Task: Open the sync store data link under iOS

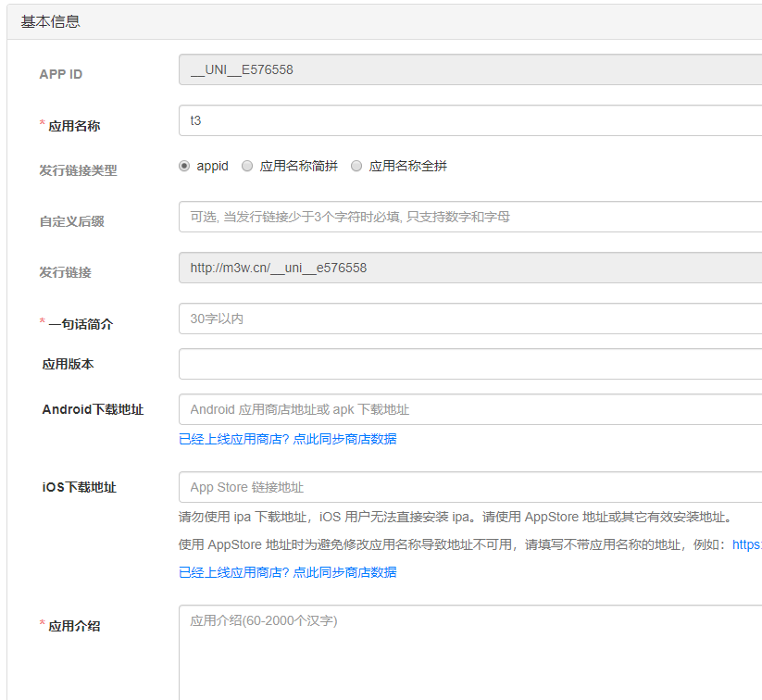Action: click(287, 572)
